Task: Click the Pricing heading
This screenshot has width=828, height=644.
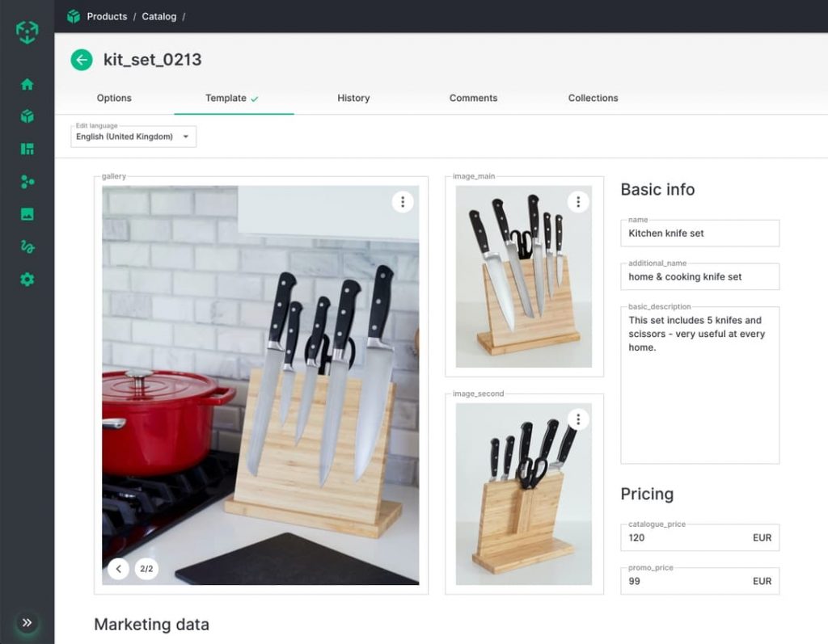Action: click(647, 494)
